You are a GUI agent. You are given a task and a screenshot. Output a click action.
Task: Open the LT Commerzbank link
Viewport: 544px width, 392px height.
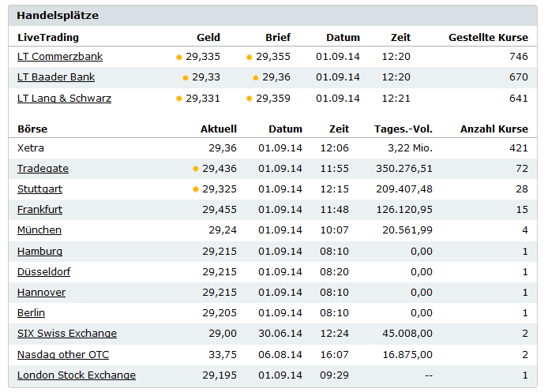pyautogui.click(x=59, y=57)
